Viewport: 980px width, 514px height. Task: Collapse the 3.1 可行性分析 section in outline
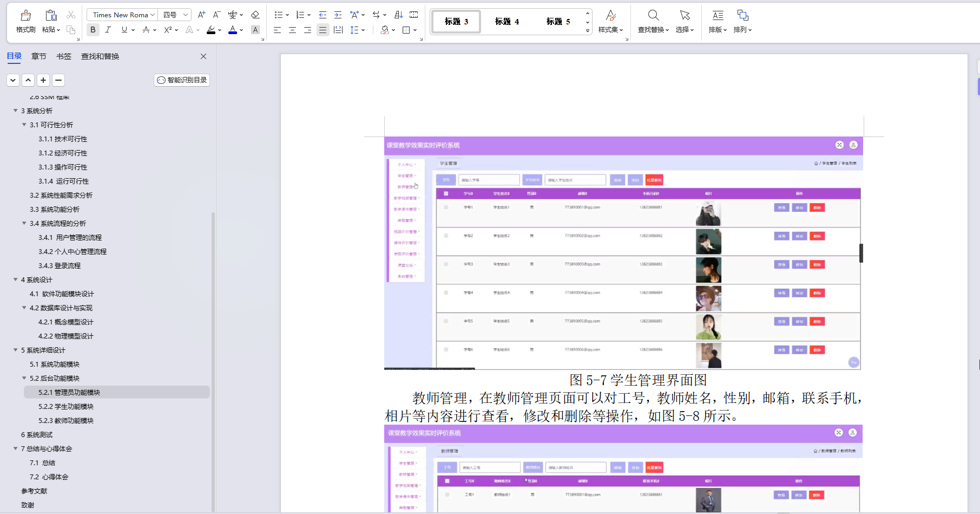tap(24, 125)
